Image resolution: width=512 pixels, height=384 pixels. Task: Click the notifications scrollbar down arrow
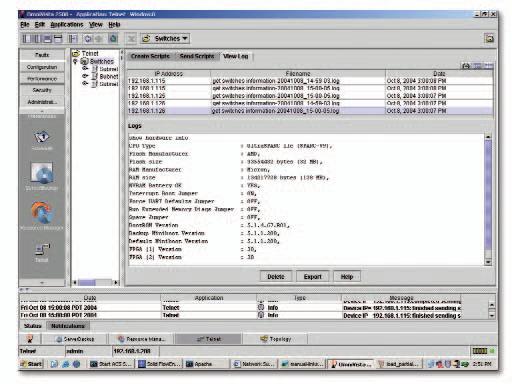pos(492,315)
